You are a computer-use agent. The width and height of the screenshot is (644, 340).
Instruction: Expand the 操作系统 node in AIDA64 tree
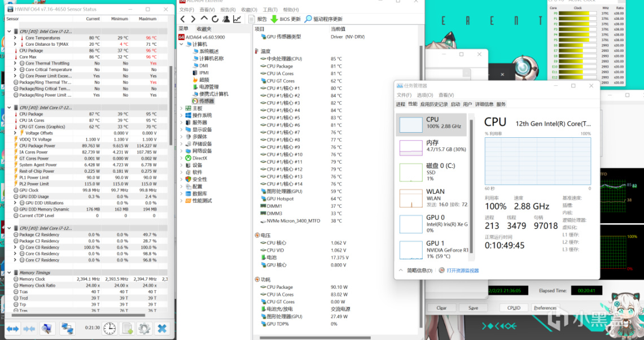[181, 116]
